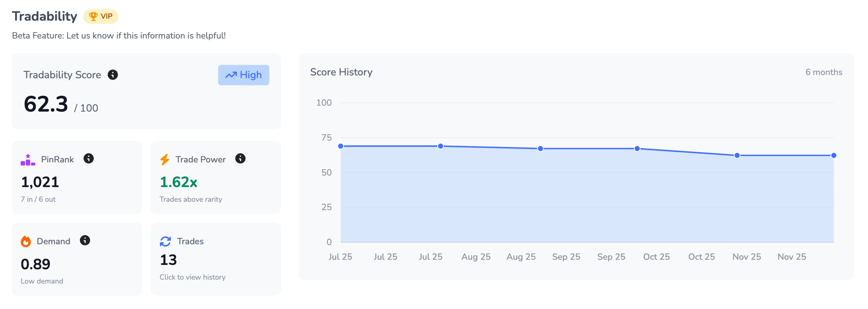This screenshot has width=868, height=309.
Task: Click the orange Demand flame icon
Action: tap(26, 241)
